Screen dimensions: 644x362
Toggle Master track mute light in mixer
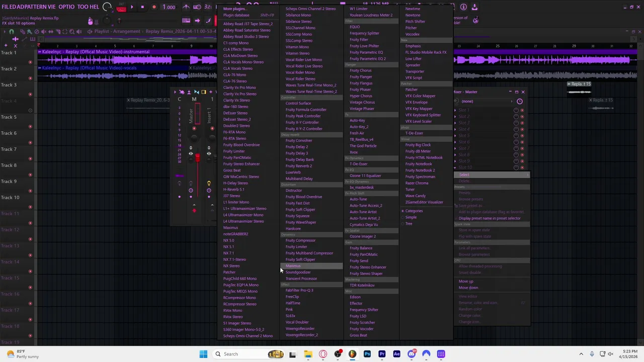(194, 129)
